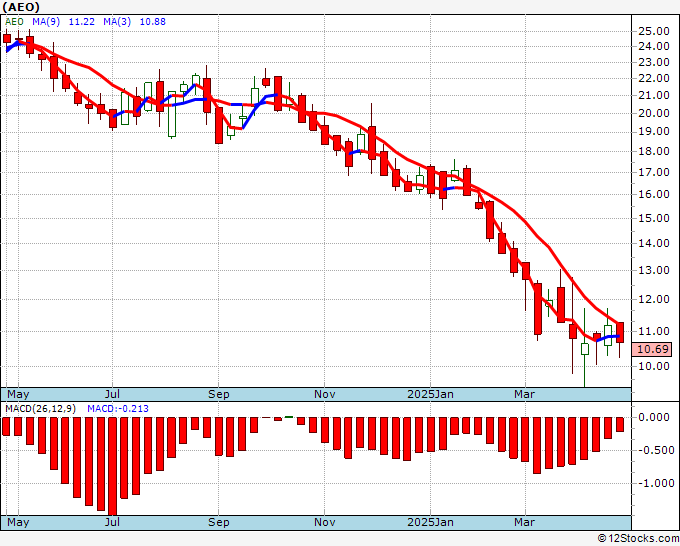Click 2025Jan on the price chart time axis

click(x=431, y=394)
